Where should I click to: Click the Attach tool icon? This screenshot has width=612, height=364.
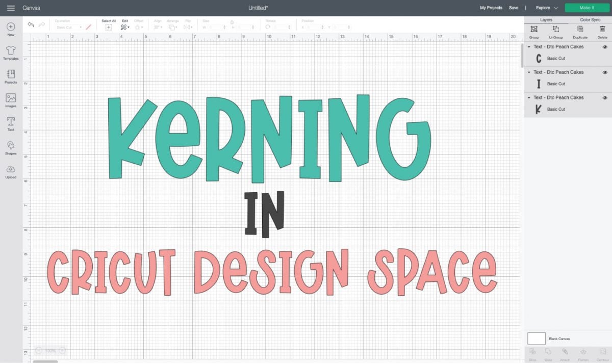pyautogui.click(x=565, y=352)
